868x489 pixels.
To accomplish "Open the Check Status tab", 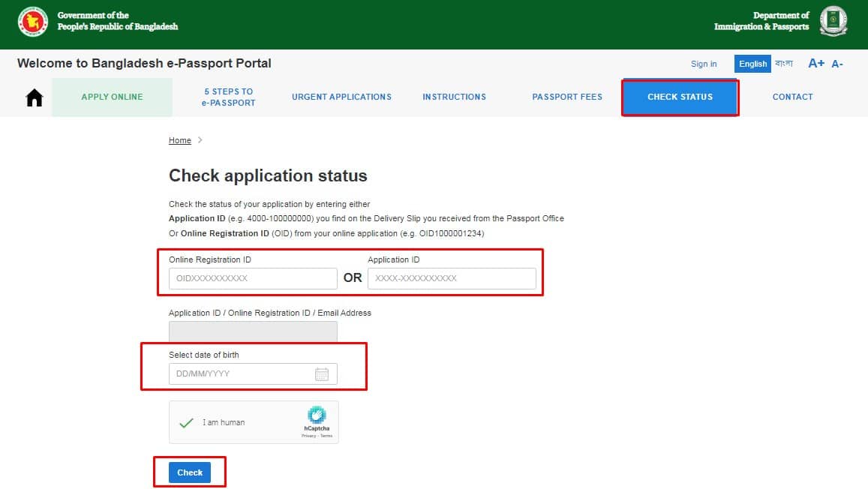I will coord(680,97).
